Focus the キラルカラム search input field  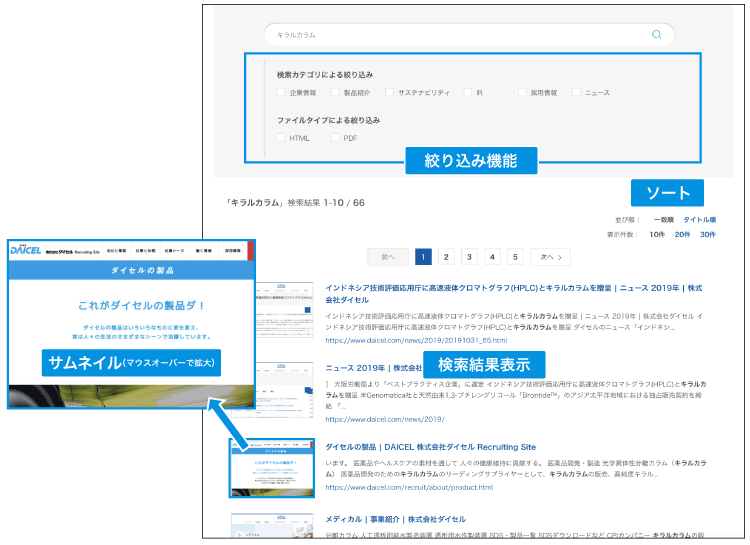coord(469,34)
